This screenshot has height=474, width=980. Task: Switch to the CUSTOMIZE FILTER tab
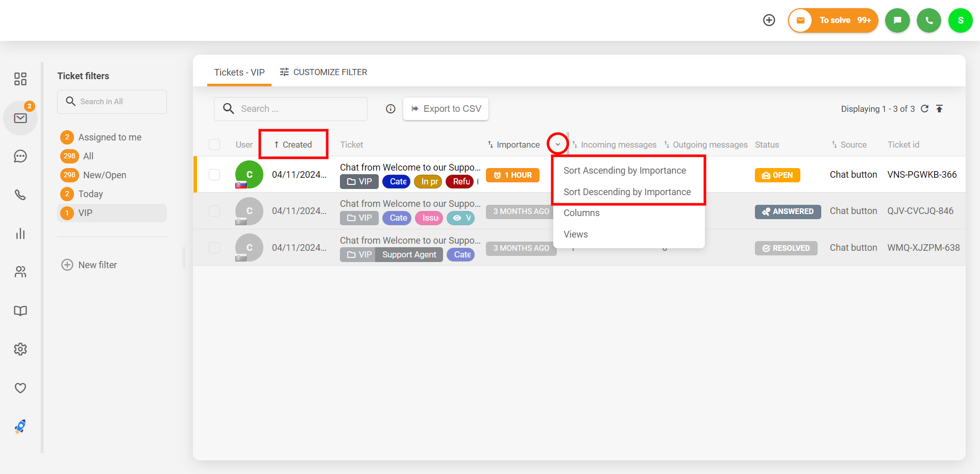click(x=324, y=72)
